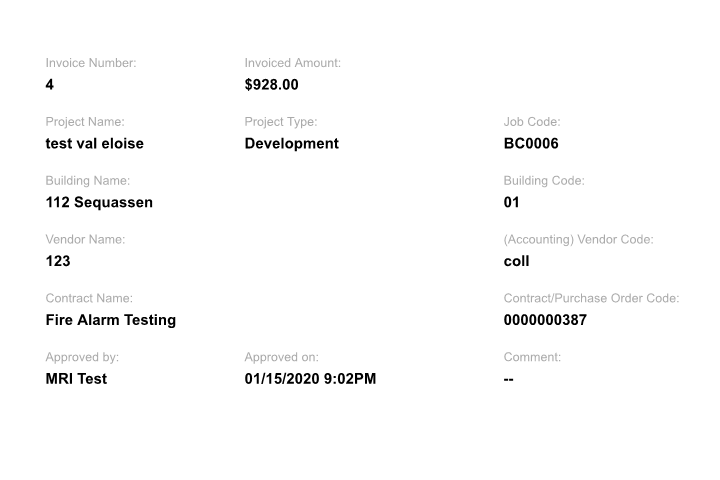Viewport: 720px width, 480px height.
Task: Select contract name Fire Alarm Testing
Action: click(110, 321)
